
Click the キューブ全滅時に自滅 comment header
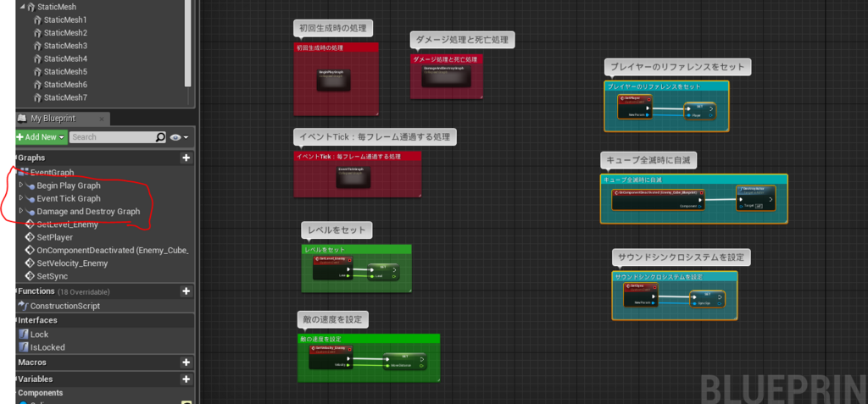pyautogui.click(x=693, y=180)
